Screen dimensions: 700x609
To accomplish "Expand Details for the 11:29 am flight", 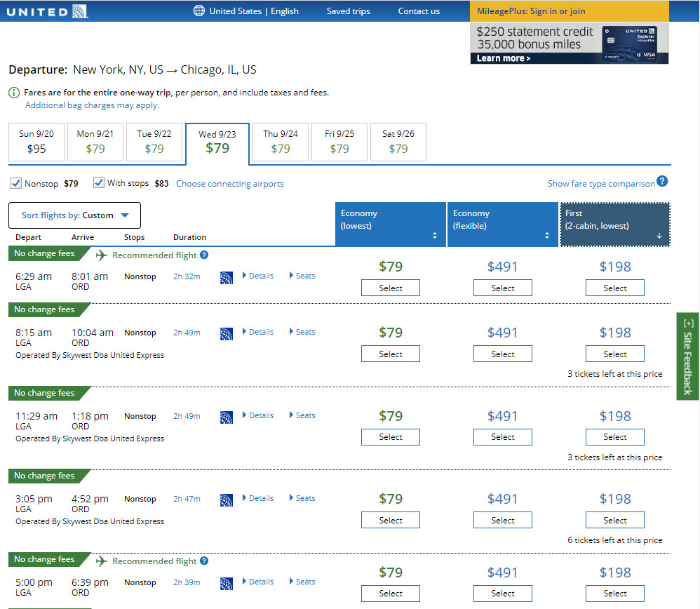I will 258,415.
